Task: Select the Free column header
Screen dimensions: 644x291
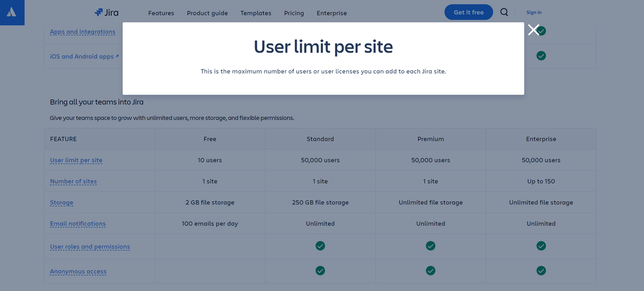Action: coord(210,138)
